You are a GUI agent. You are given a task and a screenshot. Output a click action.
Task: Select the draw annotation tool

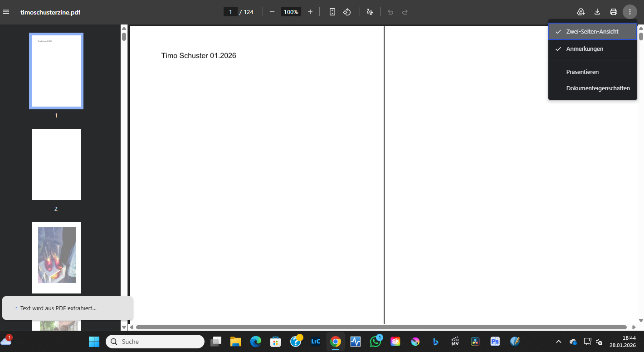(370, 12)
